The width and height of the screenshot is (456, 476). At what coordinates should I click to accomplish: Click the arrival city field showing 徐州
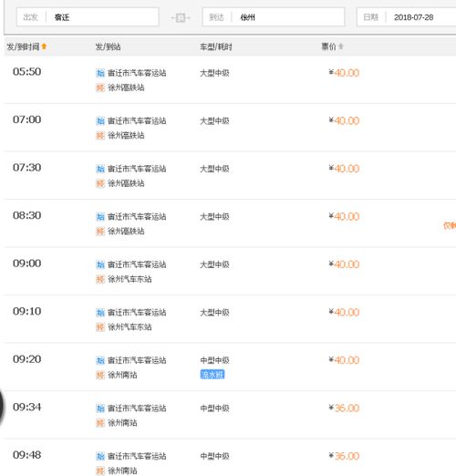click(x=274, y=17)
